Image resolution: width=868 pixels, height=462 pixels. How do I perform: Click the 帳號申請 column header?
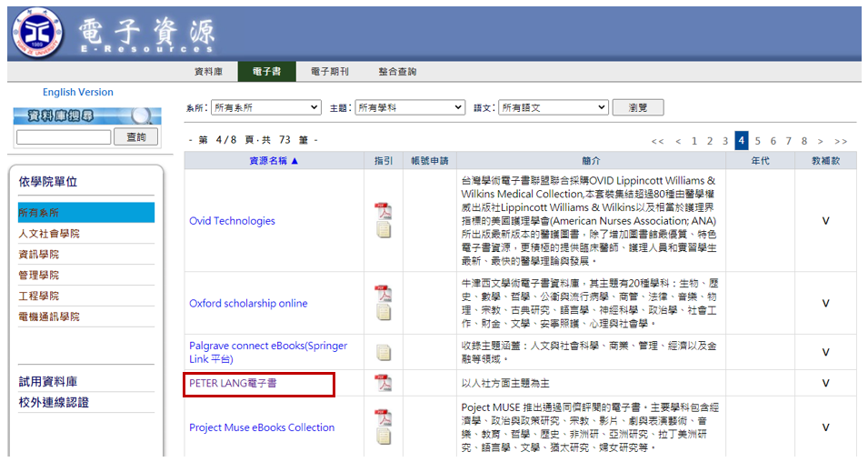point(430,161)
